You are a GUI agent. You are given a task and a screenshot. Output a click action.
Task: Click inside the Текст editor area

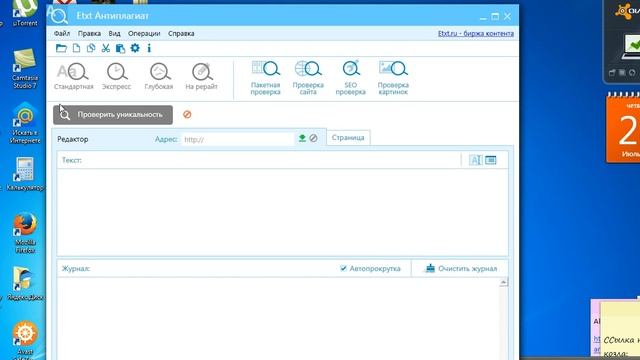282,211
